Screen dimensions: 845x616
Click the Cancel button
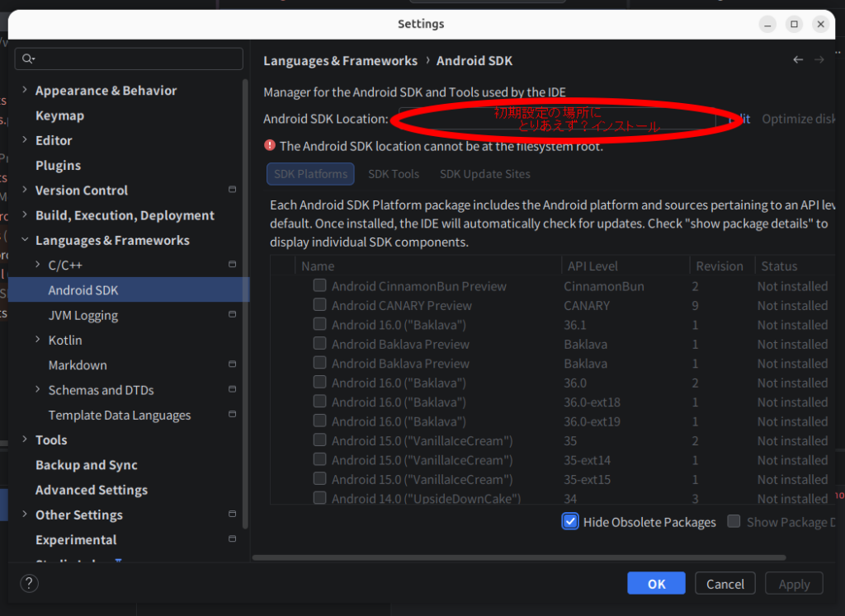(x=725, y=584)
